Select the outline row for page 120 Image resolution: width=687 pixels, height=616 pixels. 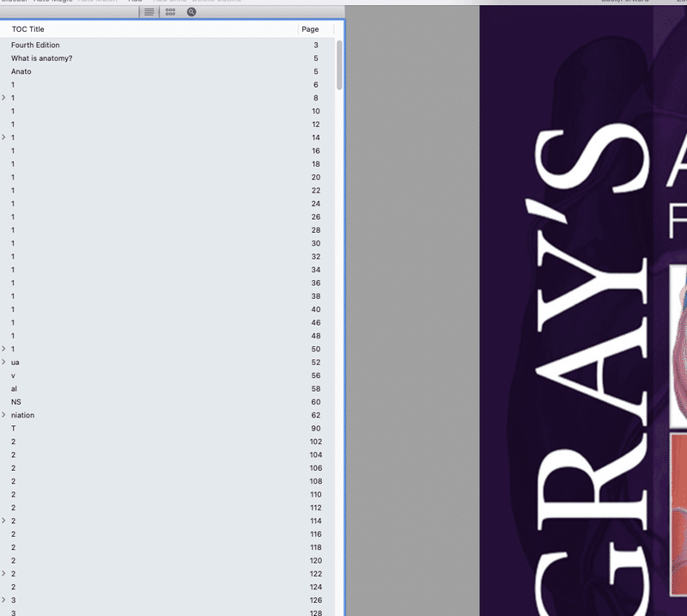tap(167, 560)
